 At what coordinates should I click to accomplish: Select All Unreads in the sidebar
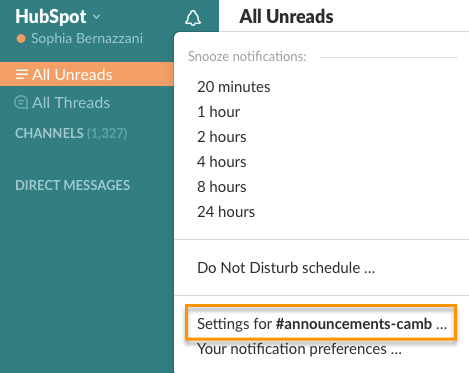pos(87,74)
